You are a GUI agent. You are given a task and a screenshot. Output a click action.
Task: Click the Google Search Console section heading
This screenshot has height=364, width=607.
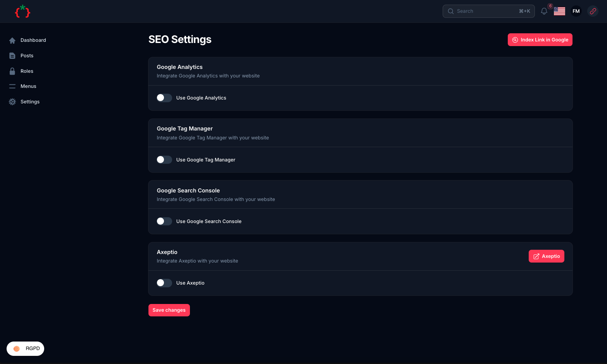coord(188,191)
